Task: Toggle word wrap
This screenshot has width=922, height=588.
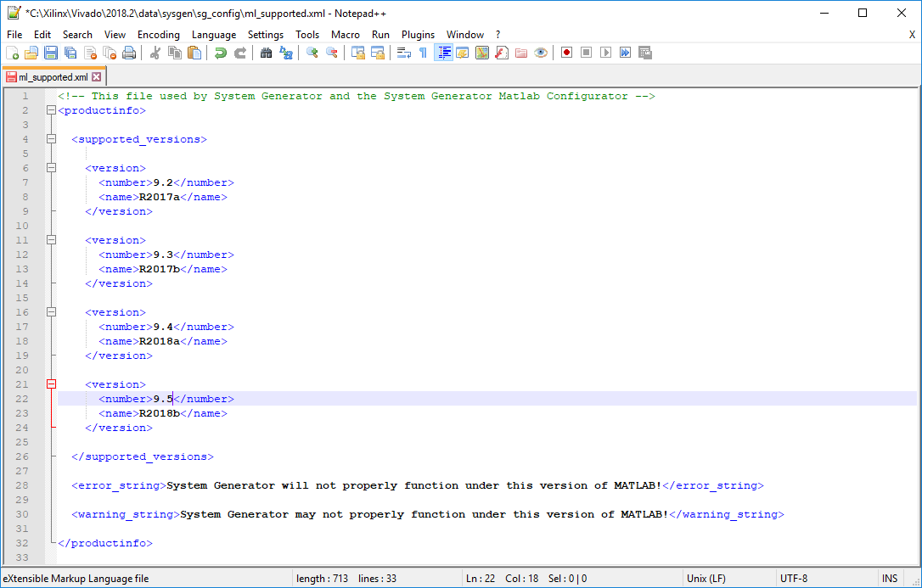Action: click(x=402, y=52)
